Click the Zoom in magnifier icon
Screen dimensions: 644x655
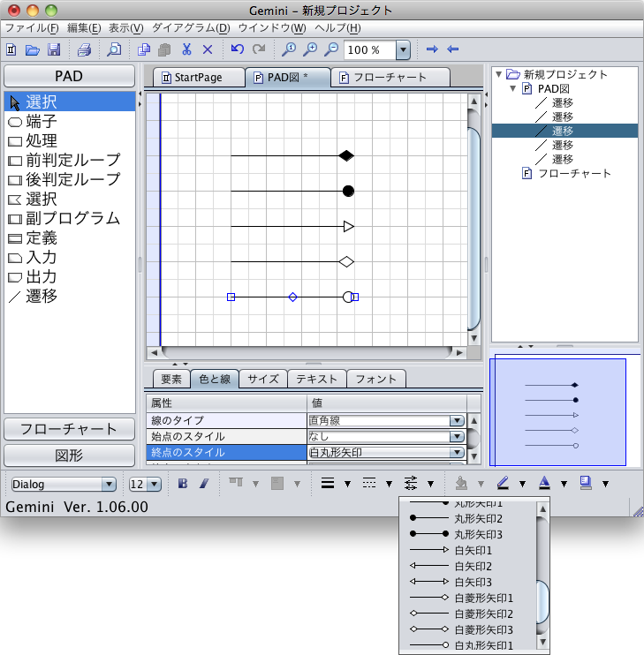310,49
